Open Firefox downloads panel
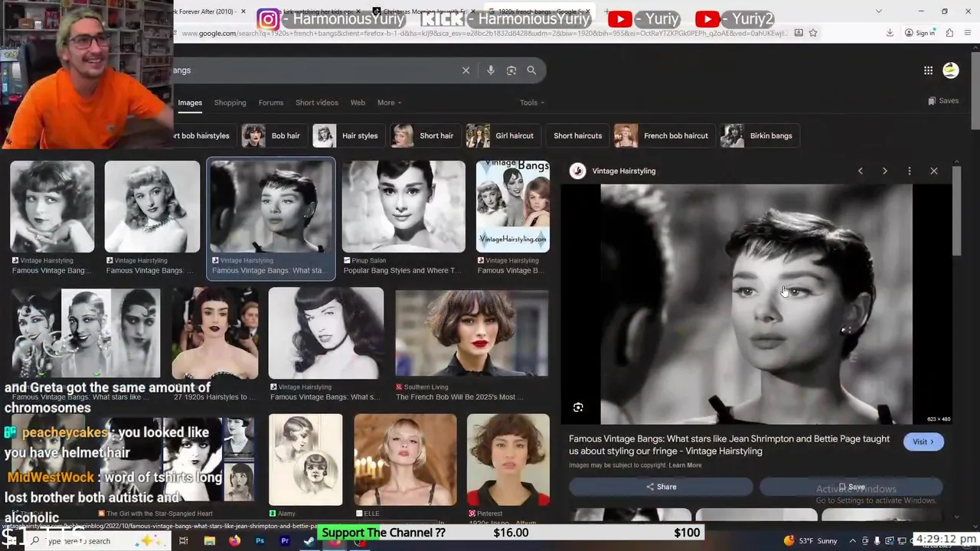The width and height of the screenshot is (980, 551). (x=890, y=33)
